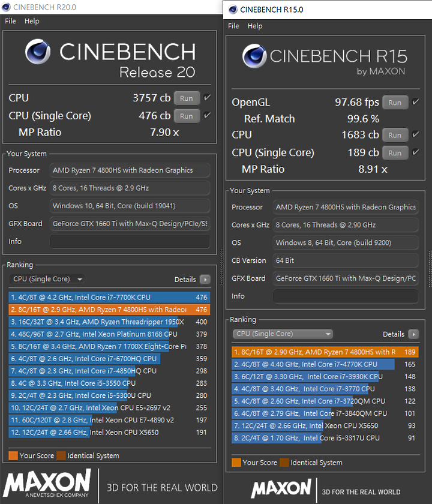Toggle R15 OpenGL test checkbox
The height and width of the screenshot is (504, 432).
point(416,102)
